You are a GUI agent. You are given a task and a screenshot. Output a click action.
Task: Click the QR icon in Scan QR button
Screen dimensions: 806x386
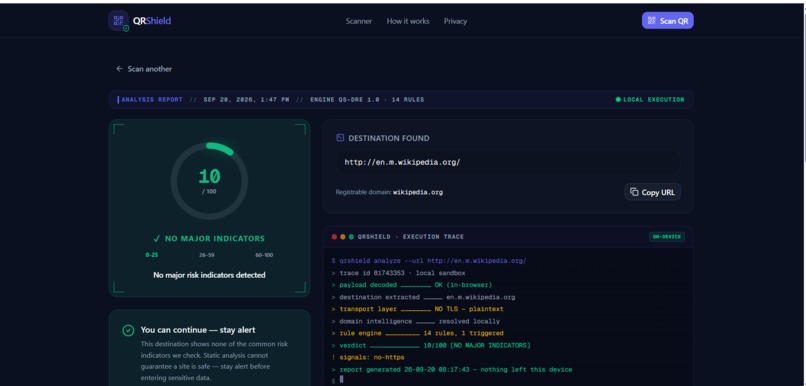click(652, 21)
